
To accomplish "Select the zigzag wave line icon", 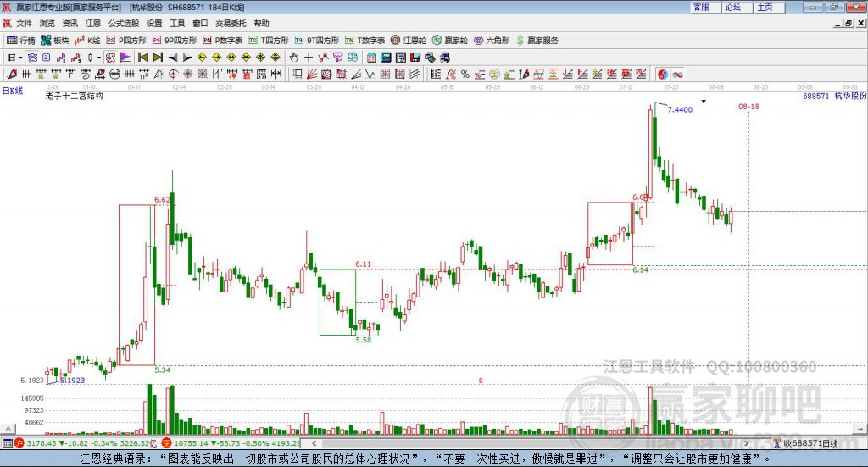I will [x=370, y=74].
